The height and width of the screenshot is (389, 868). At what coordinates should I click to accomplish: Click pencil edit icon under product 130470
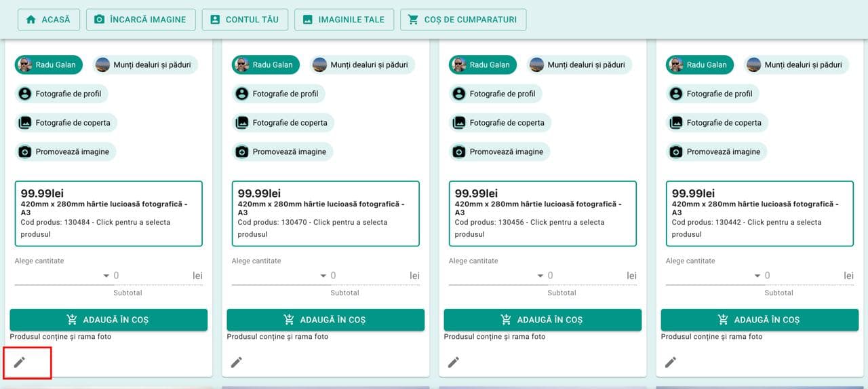[237, 362]
